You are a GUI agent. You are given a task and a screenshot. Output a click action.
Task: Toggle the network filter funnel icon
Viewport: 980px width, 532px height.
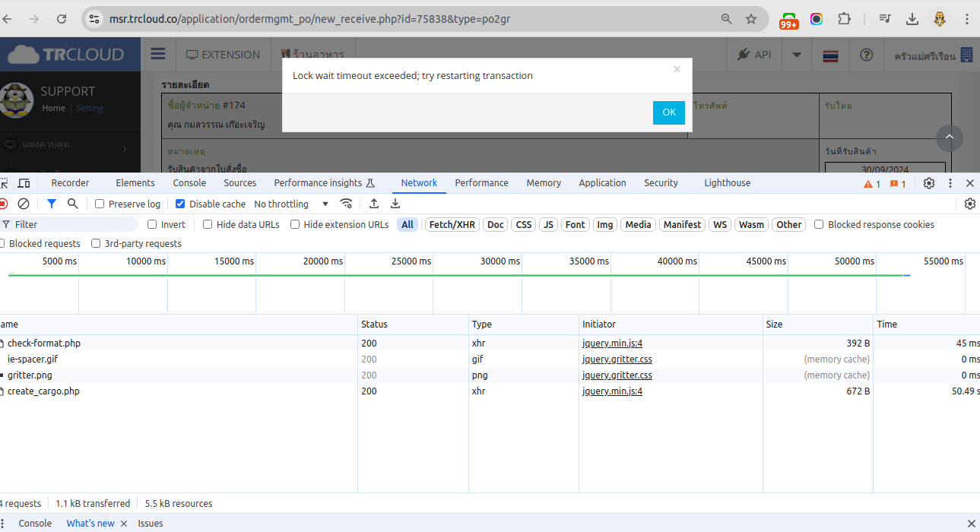point(52,204)
